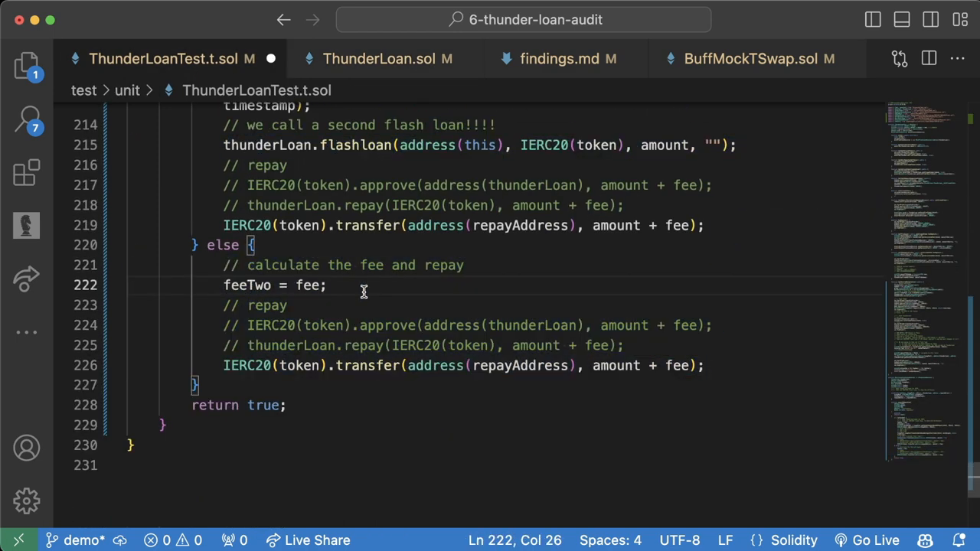Click Go Live in the status bar
This screenshot has width=980, height=551.
(867, 540)
